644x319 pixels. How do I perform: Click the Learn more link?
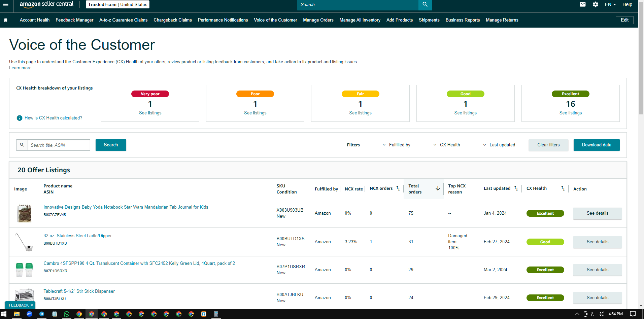click(20, 68)
